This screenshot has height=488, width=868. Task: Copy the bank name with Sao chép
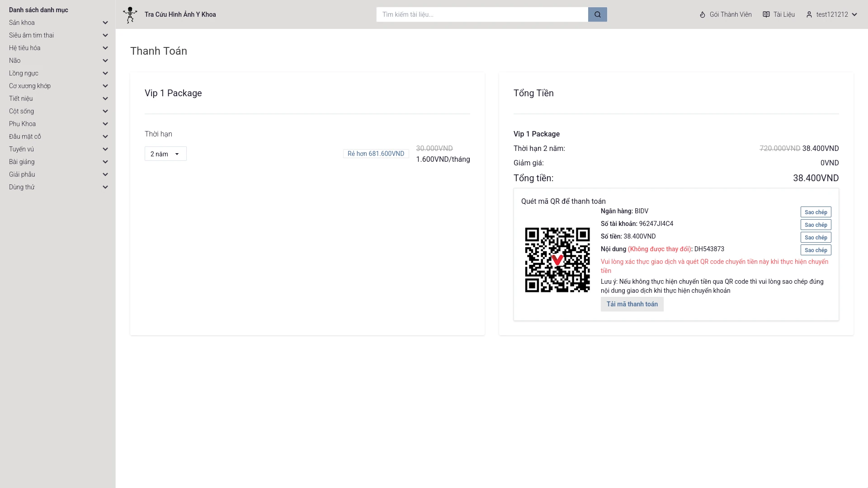coord(816,212)
